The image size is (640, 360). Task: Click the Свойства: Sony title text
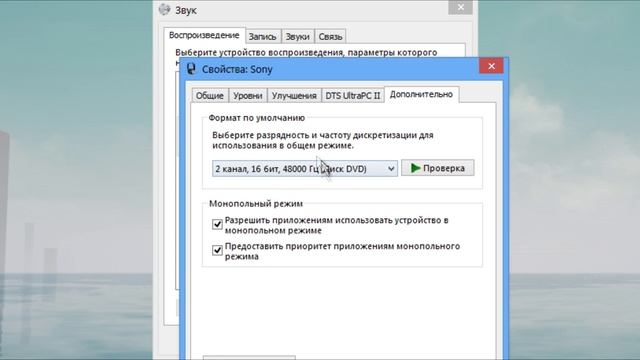tap(237, 69)
